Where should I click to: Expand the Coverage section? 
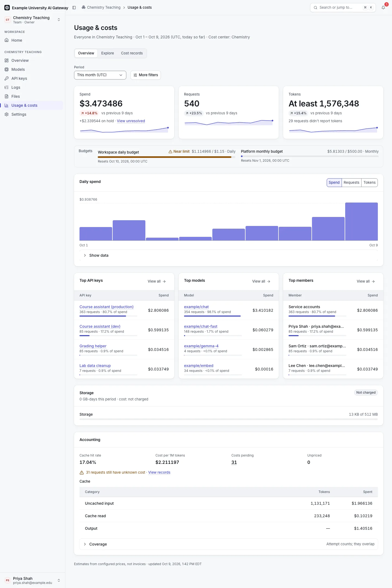[x=229, y=544]
